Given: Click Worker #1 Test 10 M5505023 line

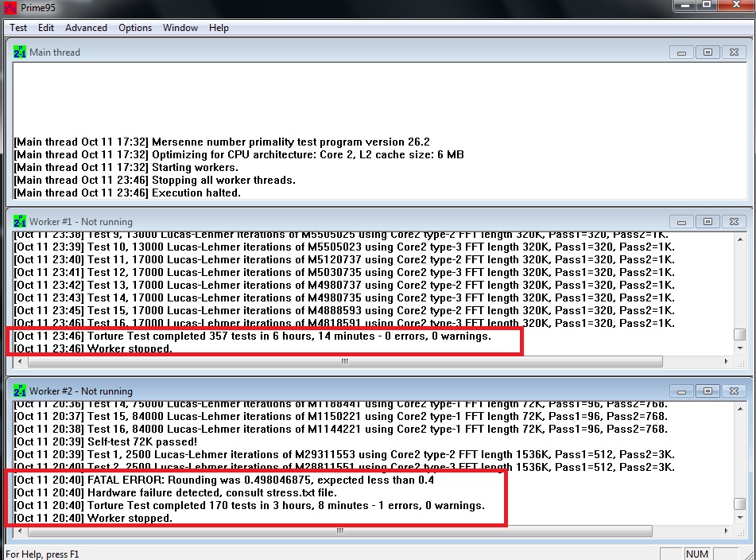Looking at the screenshot, I should (x=343, y=247).
